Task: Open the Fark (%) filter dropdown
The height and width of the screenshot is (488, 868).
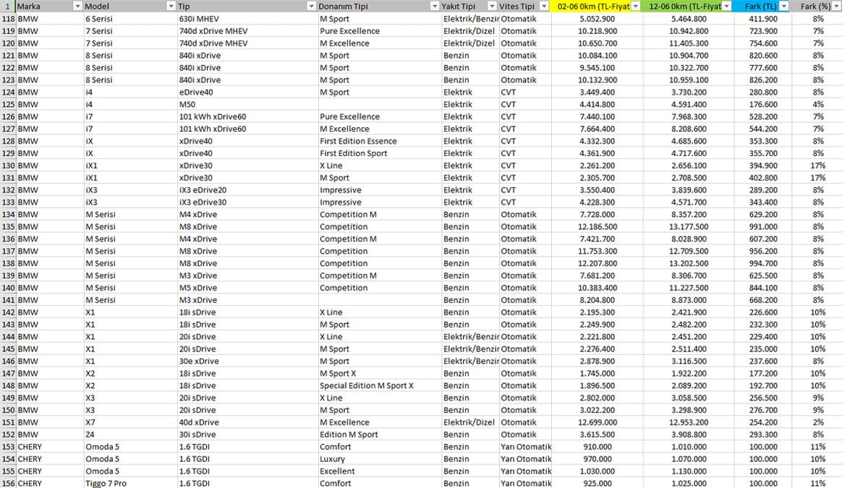Action: tap(837, 6)
